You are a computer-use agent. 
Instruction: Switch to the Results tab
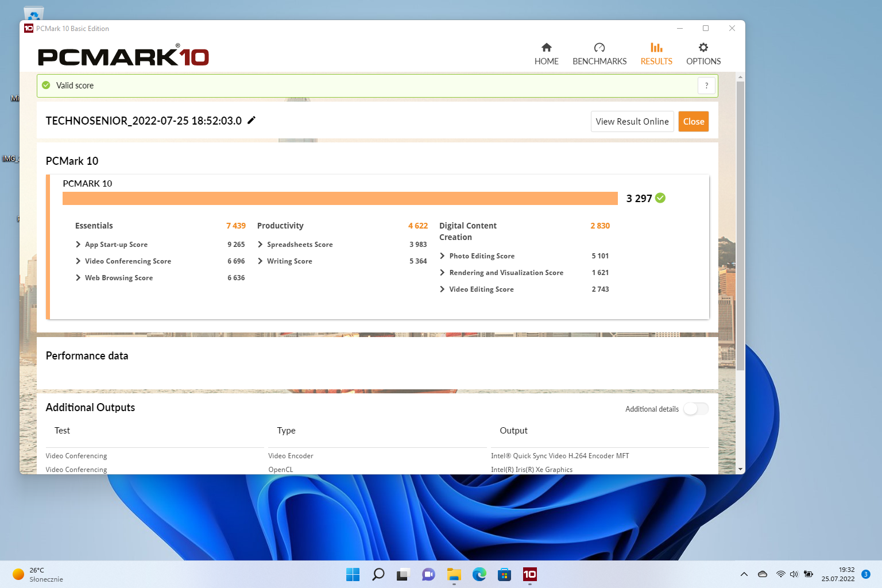pos(656,54)
